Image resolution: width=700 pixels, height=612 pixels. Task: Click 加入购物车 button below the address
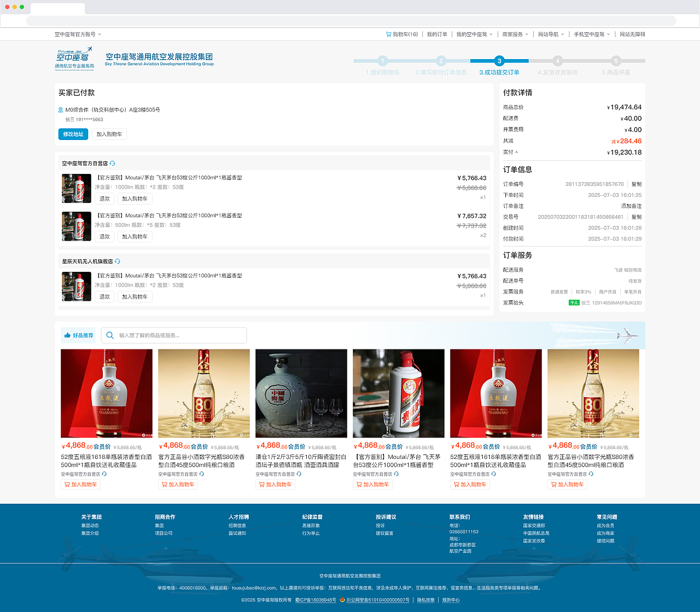pyautogui.click(x=109, y=134)
